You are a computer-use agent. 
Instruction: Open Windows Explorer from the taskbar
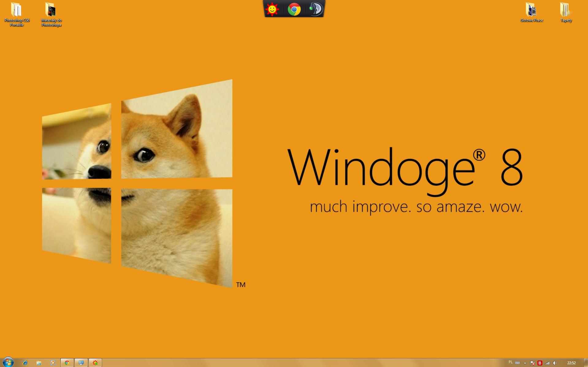pyautogui.click(x=39, y=363)
